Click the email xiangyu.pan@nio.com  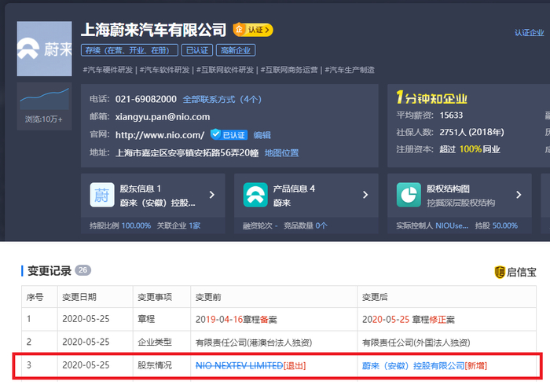(x=163, y=117)
